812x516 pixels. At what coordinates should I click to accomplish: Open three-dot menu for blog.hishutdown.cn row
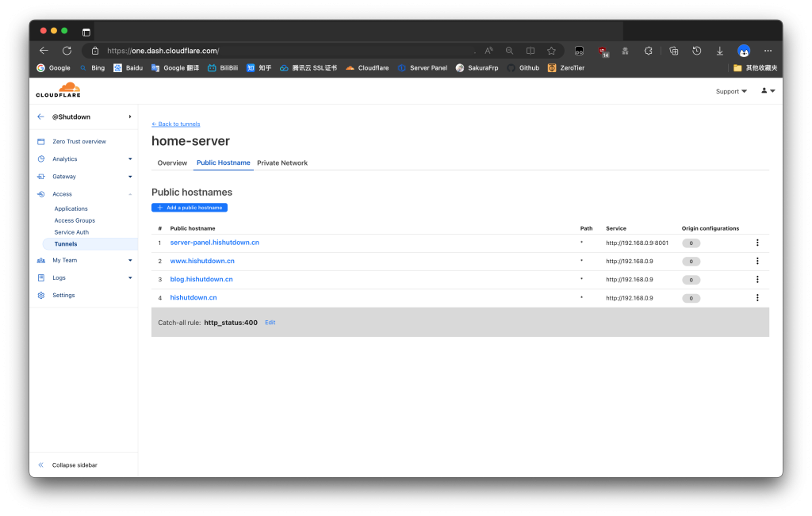pyautogui.click(x=757, y=279)
